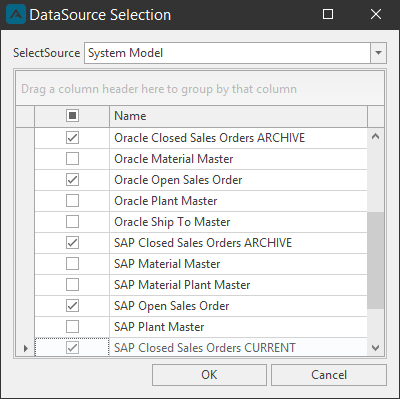
Task: Uncheck Oracle Closed Sales Orders ARCHIVE checkbox
Action: coord(72,138)
